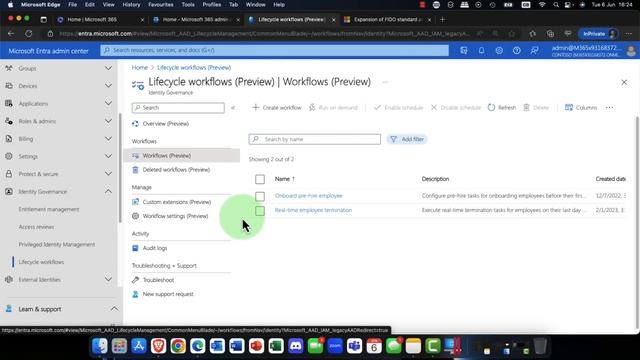
Task: Click Lifecycle workflows (Preview) breadcrumb
Action: coord(194,67)
